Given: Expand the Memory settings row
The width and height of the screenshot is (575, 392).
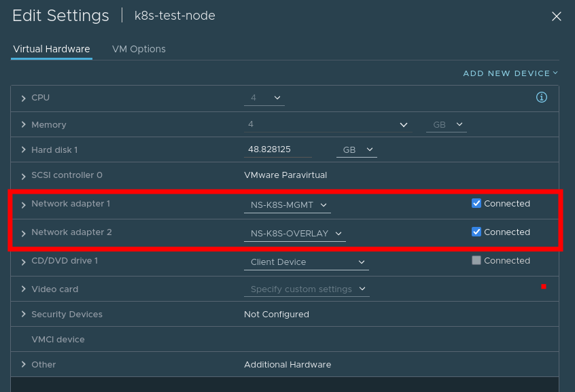Looking at the screenshot, I should [24, 125].
